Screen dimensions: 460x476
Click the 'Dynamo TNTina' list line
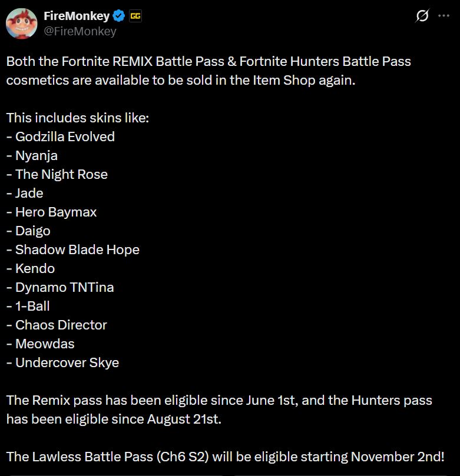click(x=60, y=288)
